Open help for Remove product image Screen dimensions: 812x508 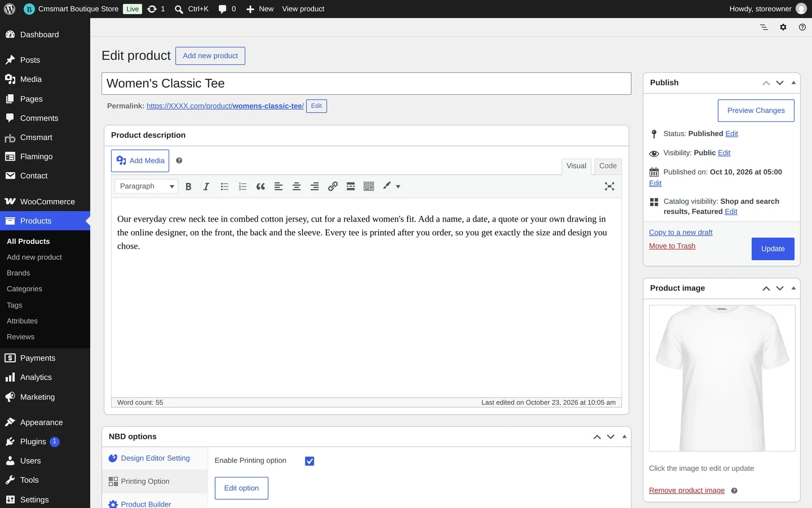[734, 491]
